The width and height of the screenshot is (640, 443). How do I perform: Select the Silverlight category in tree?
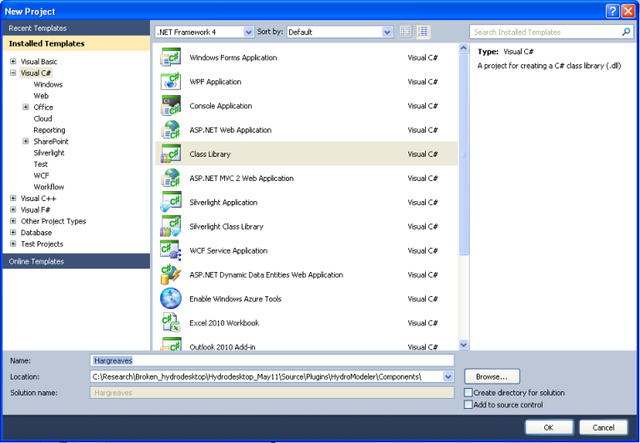tap(49, 153)
